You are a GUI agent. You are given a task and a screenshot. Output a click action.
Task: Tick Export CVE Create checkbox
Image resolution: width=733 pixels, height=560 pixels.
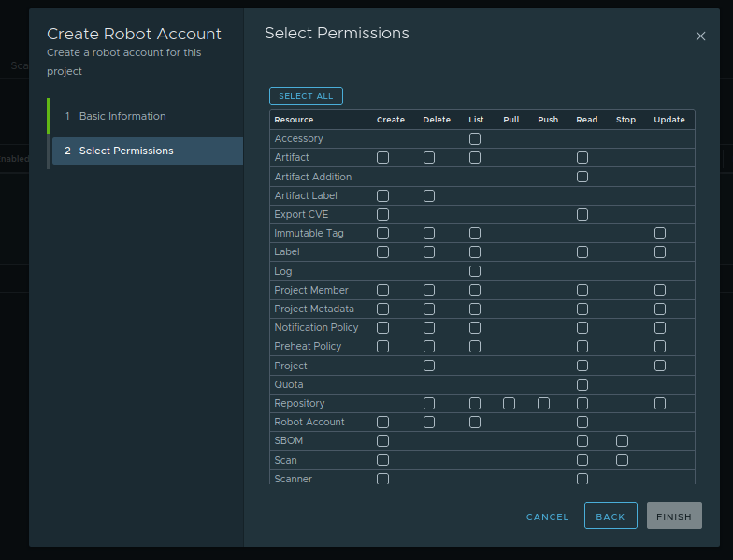pyautogui.click(x=383, y=215)
